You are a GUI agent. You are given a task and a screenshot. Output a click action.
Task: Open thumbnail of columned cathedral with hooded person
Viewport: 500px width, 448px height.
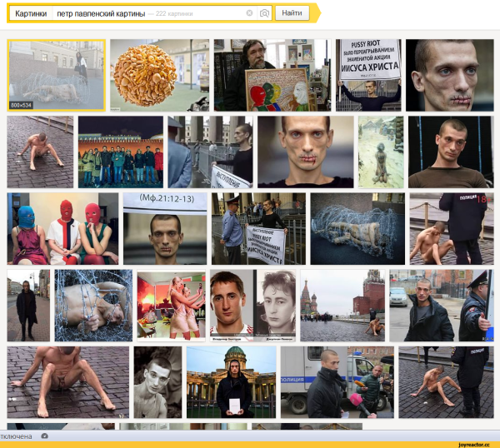click(231, 381)
